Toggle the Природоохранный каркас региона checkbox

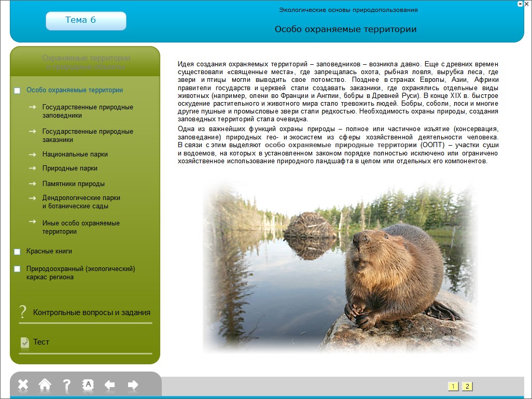tap(17, 269)
